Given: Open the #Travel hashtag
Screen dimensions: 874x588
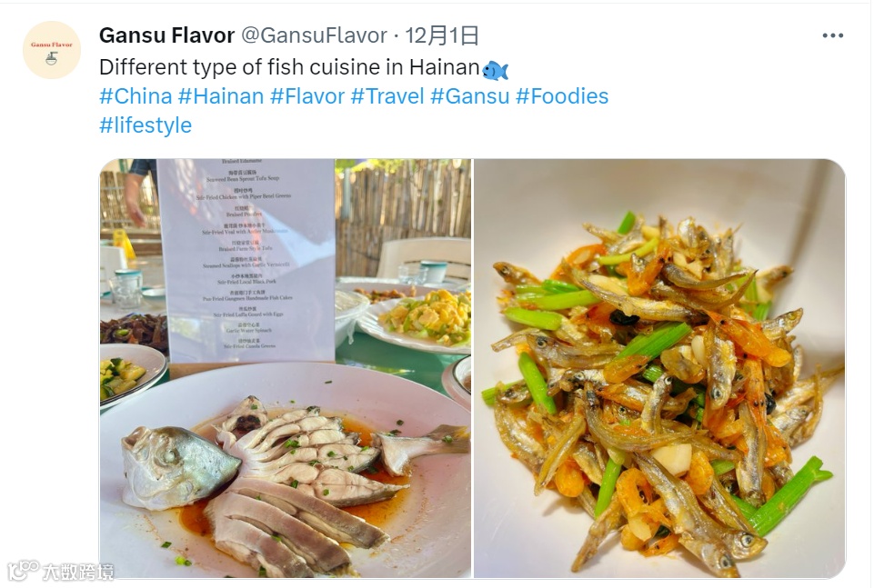Looking at the screenshot, I should (387, 96).
